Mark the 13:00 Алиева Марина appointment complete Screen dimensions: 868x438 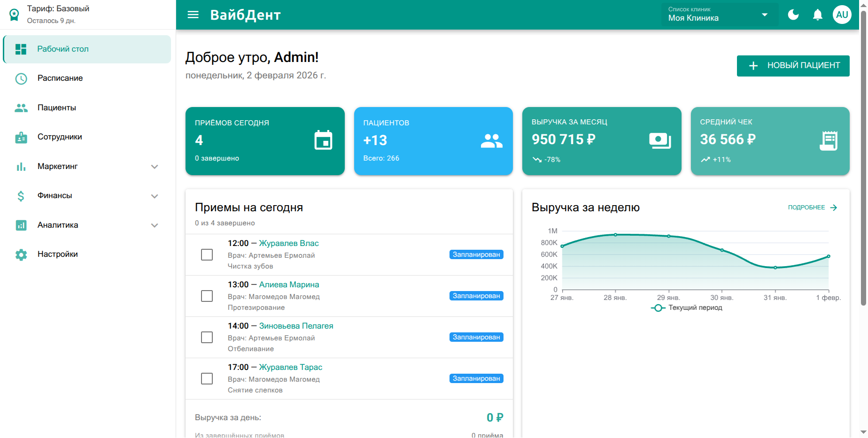[x=207, y=296]
